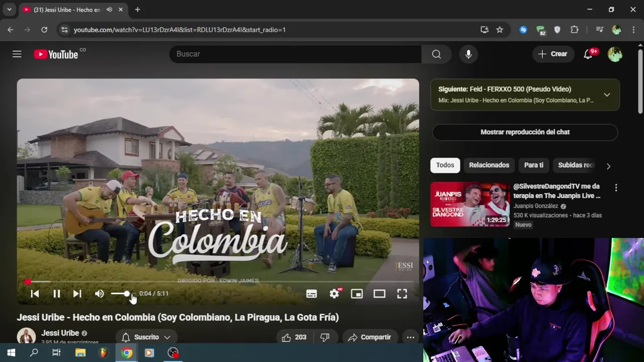
Task: Open the green extension with 82 badge
Action: pyautogui.click(x=540, y=30)
